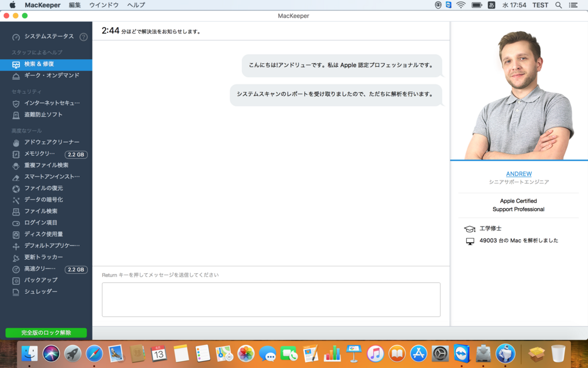The image size is (588, 368).
Task: Click the Wi-Fi status icon
Action: click(x=461, y=5)
